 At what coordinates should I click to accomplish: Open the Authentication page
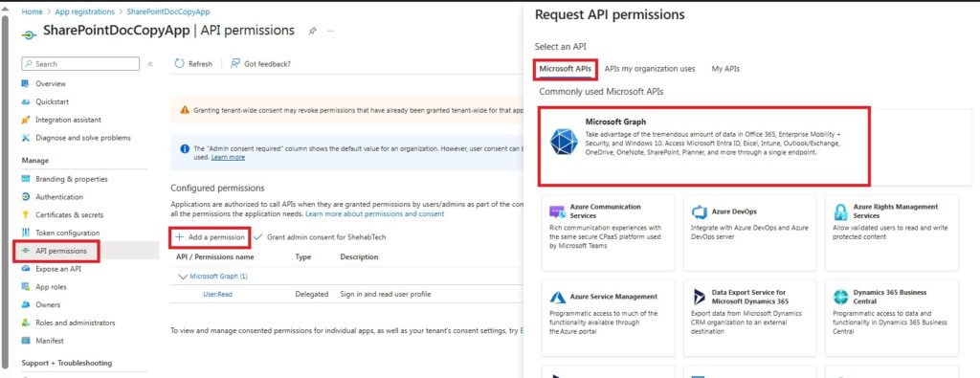point(58,197)
